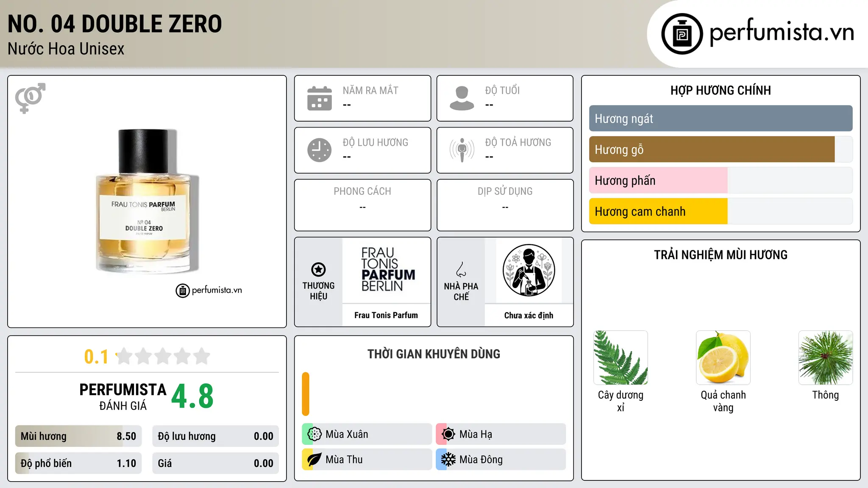Click the Double Zero perfume bottle image
Screen dimensions: 868x488
click(x=147, y=201)
